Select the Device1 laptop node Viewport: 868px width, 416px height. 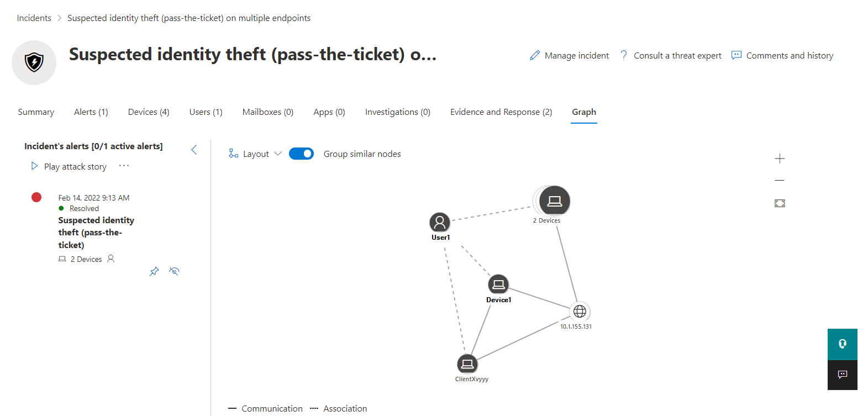point(498,285)
